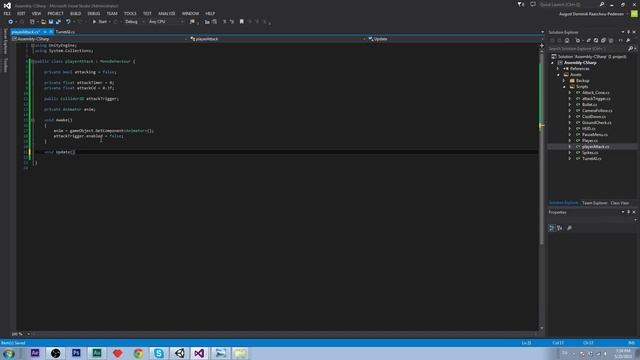
Task: Collapse the Scripts folder node
Action: pyautogui.click(x=564, y=87)
